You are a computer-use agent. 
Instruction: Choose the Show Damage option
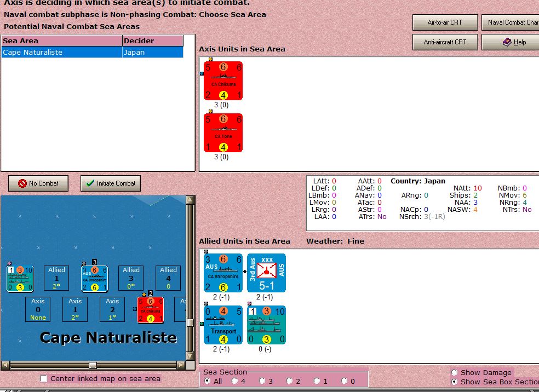[x=455, y=372]
